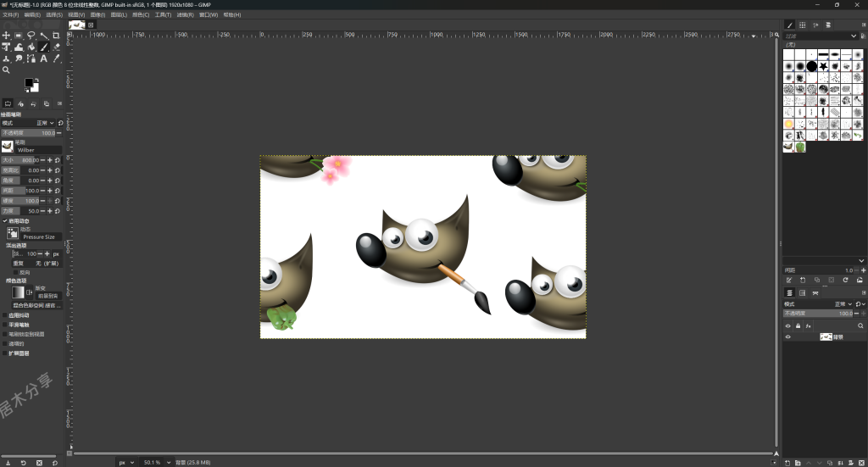Select the Bucket Fill tool
868x467 pixels.
point(31,47)
